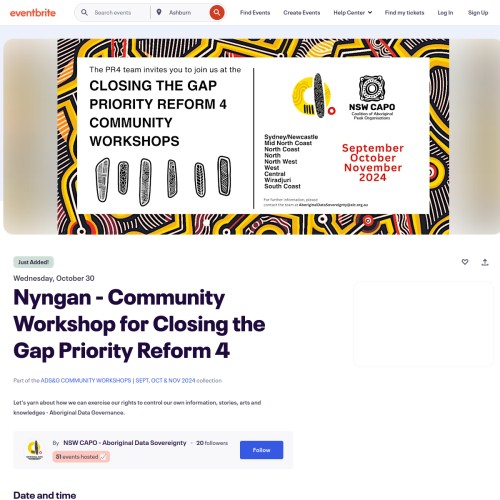This screenshot has width=500, height=500.
Task: Click the magnifier icon in search field
Action: tap(84, 12)
